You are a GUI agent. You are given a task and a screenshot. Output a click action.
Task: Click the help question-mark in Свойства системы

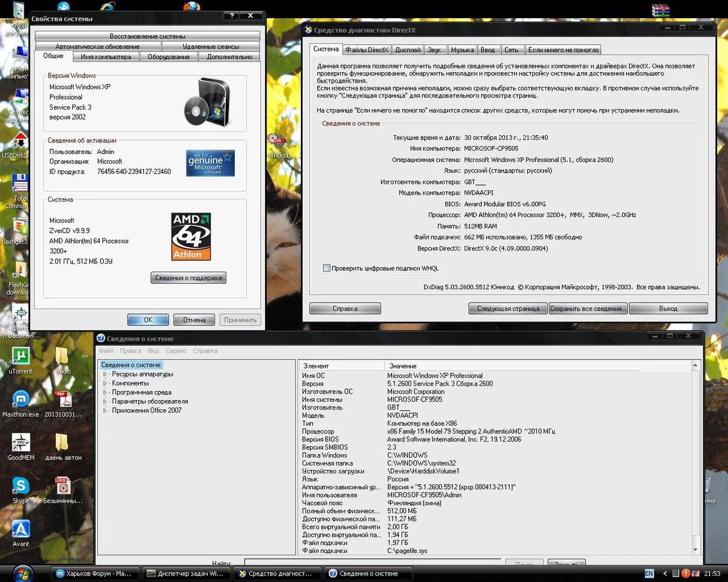[x=232, y=16]
